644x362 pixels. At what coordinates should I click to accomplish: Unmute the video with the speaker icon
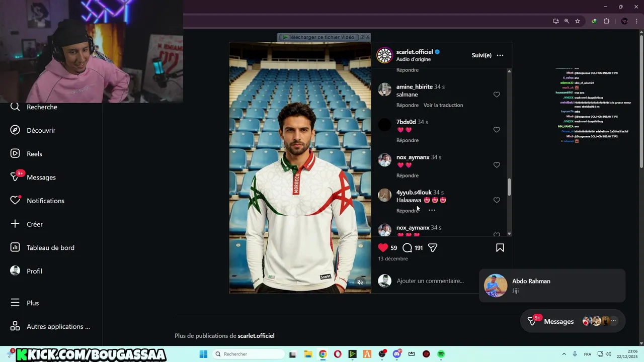tap(360, 282)
